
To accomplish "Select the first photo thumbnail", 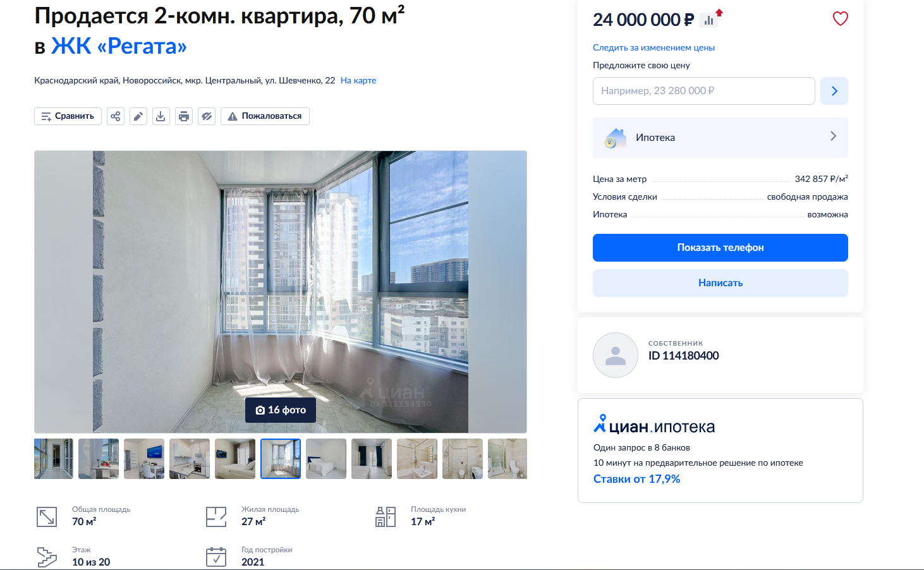I will (54, 459).
